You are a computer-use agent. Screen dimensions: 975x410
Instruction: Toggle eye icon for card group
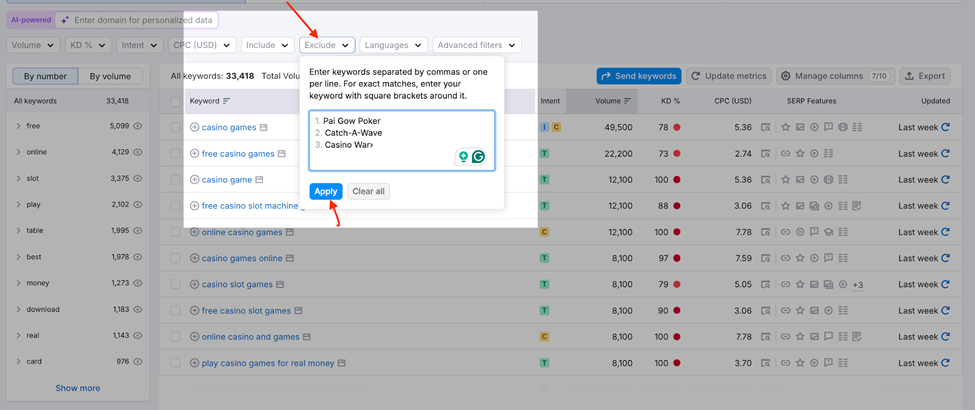(x=137, y=361)
